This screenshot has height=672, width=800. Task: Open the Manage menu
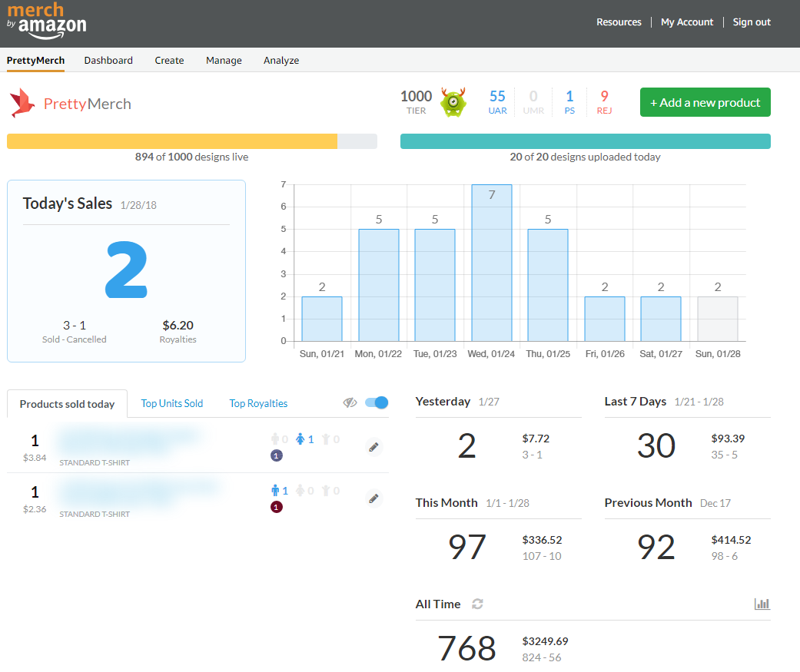click(x=224, y=60)
